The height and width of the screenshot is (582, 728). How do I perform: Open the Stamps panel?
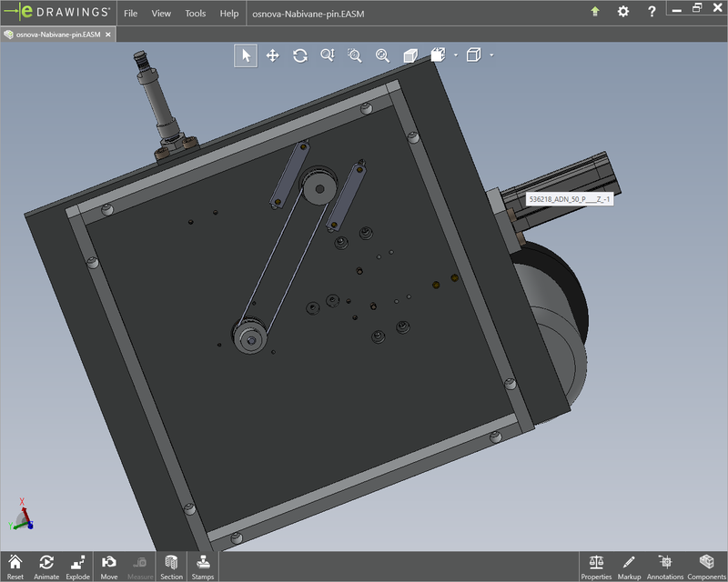(204, 566)
